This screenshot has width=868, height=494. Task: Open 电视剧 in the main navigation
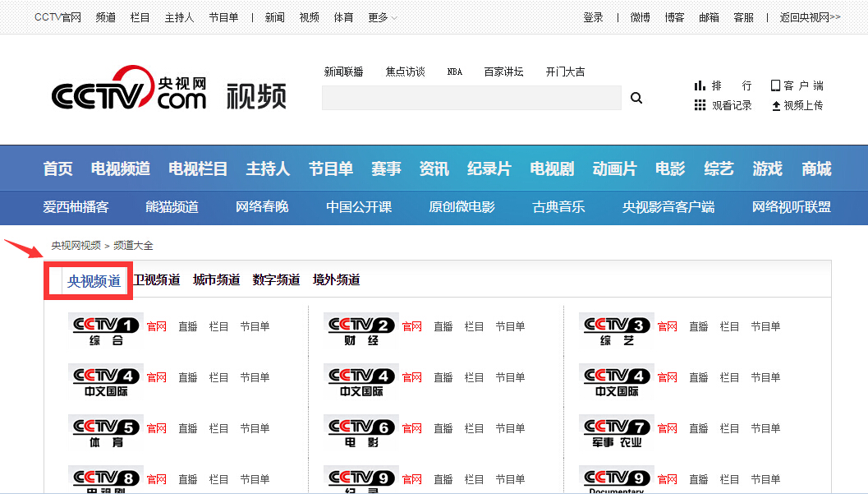pyautogui.click(x=552, y=169)
